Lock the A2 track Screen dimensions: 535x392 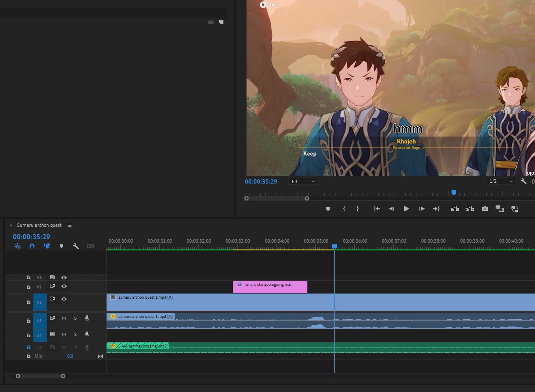coord(29,336)
